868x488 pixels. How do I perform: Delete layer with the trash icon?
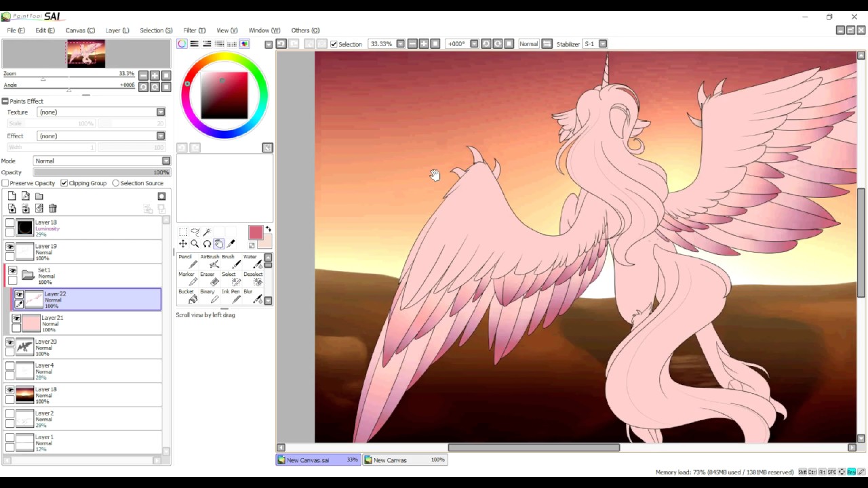pyautogui.click(x=53, y=209)
